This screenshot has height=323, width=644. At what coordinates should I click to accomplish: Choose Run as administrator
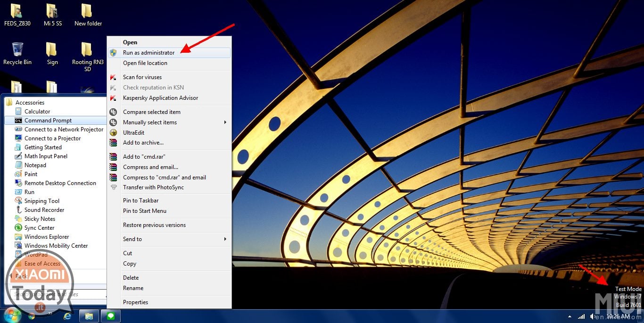(170, 53)
